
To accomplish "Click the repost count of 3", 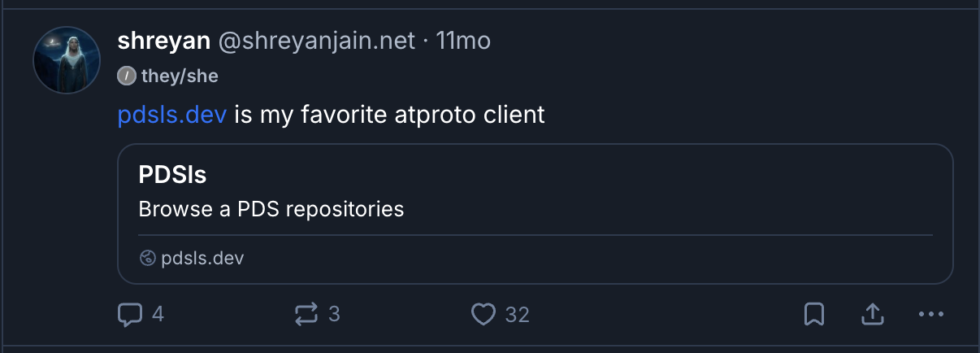I will click(x=333, y=314).
